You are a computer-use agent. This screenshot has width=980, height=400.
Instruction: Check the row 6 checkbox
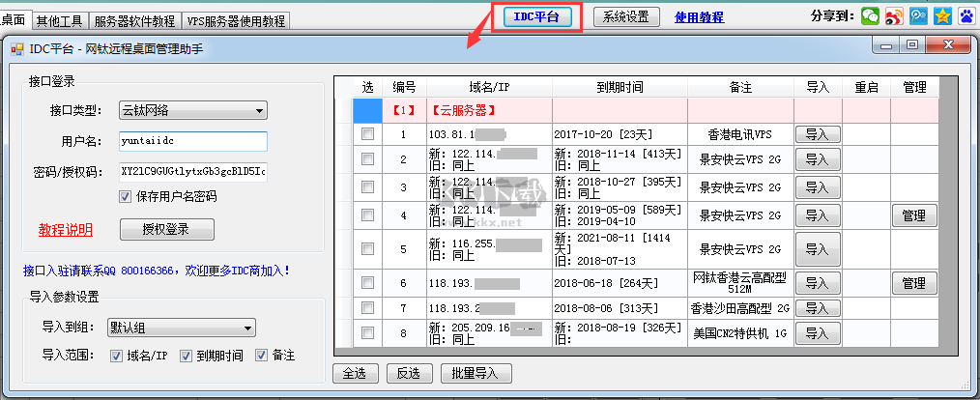coord(367,283)
